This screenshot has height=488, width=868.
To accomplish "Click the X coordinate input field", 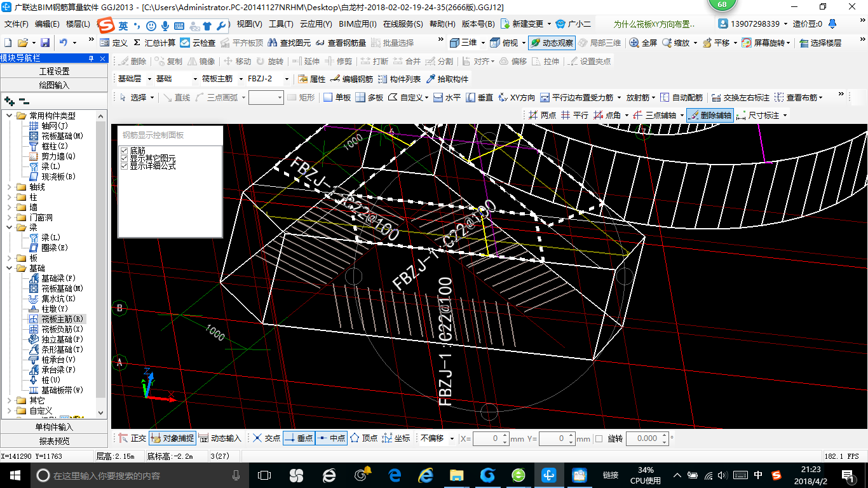I will pos(491,438).
